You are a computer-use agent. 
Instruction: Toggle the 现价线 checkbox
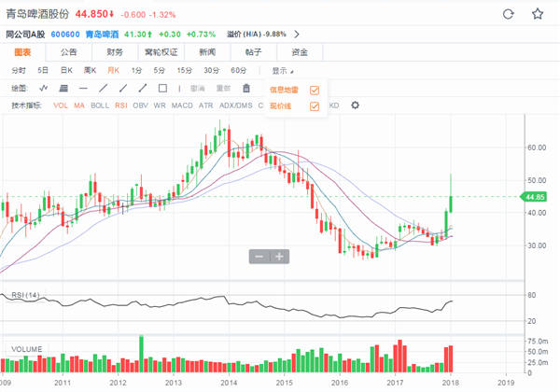click(x=314, y=105)
